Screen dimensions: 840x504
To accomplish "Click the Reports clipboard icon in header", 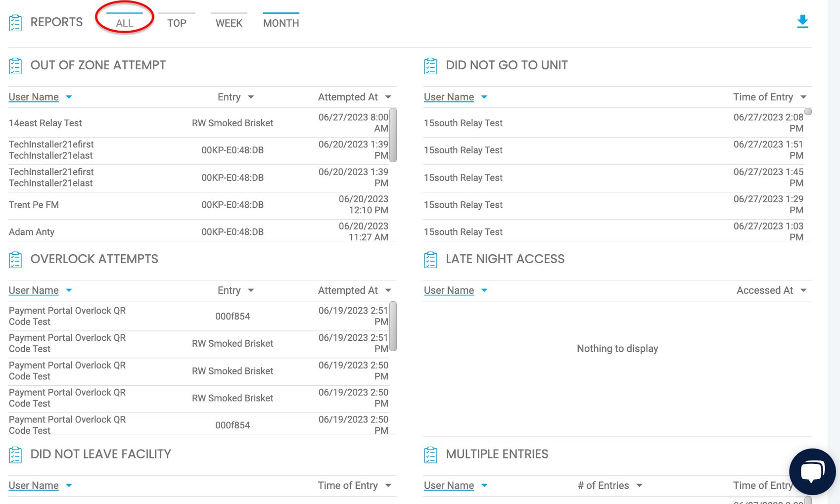I will 15,22.
